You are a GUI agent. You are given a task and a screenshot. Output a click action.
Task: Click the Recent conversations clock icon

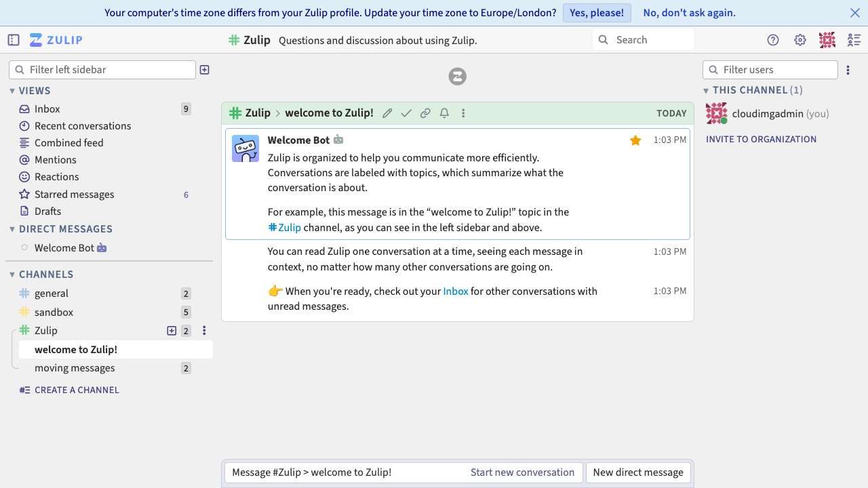pyautogui.click(x=24, y=126)
